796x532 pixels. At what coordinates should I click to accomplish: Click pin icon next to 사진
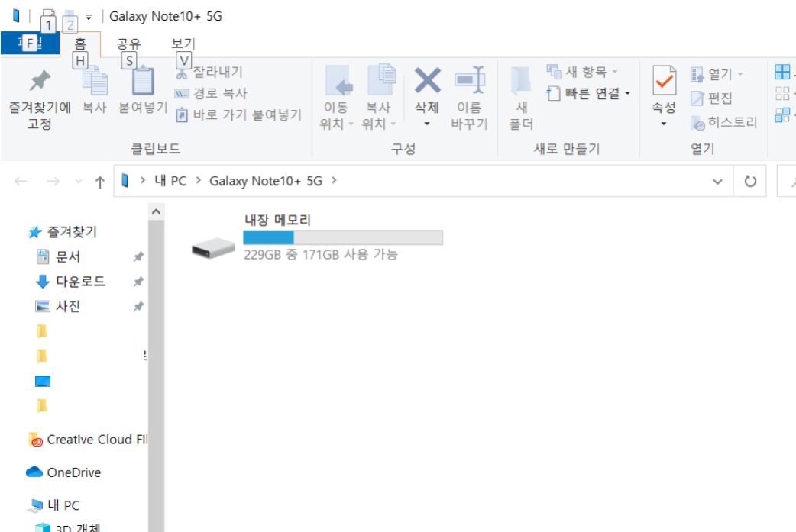tap(138, 306)
